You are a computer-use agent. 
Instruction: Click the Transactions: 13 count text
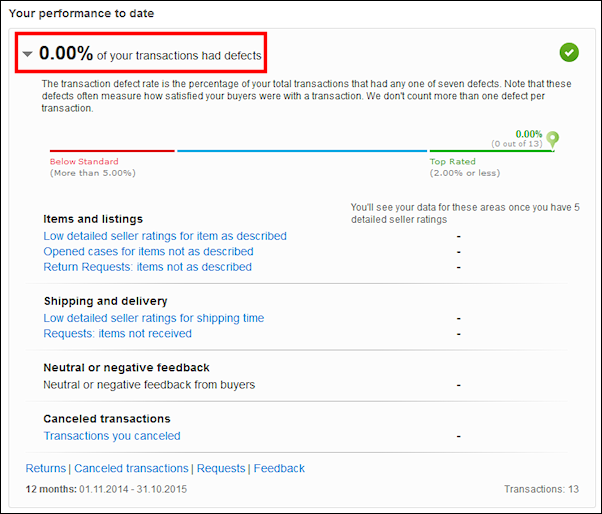(x=542, y=489)
